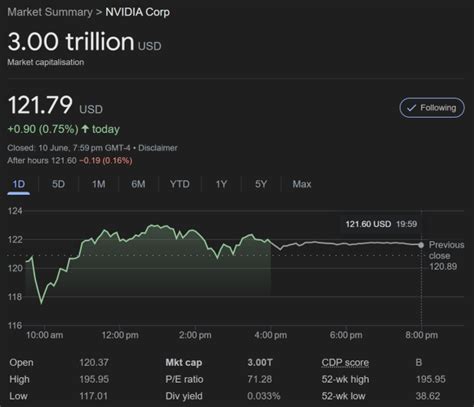This screenshot has width=474, height=407.
Task: Open the Disclaimer link
Action: (158, 148)
